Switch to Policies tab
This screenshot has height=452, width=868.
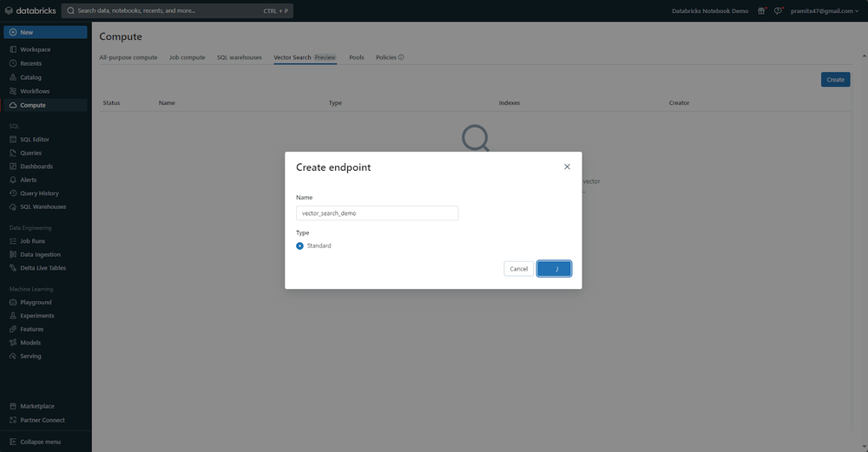(390, 57)
